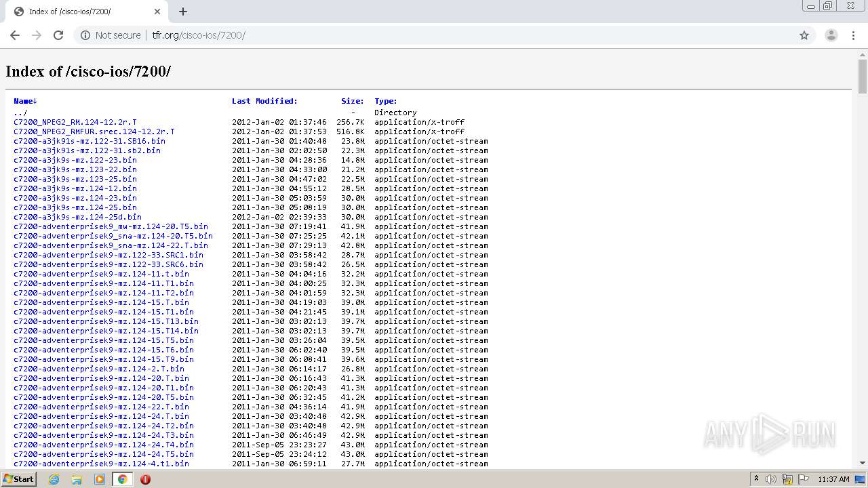The height and width of the screenshot is (488, 868).
Task: Download c7200-a3jk9s-mz.124-23.bin
Action: click(75, 199)
